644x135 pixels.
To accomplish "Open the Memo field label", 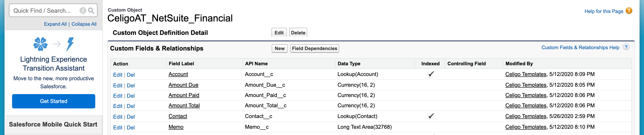I will click(x=176, y=127).
